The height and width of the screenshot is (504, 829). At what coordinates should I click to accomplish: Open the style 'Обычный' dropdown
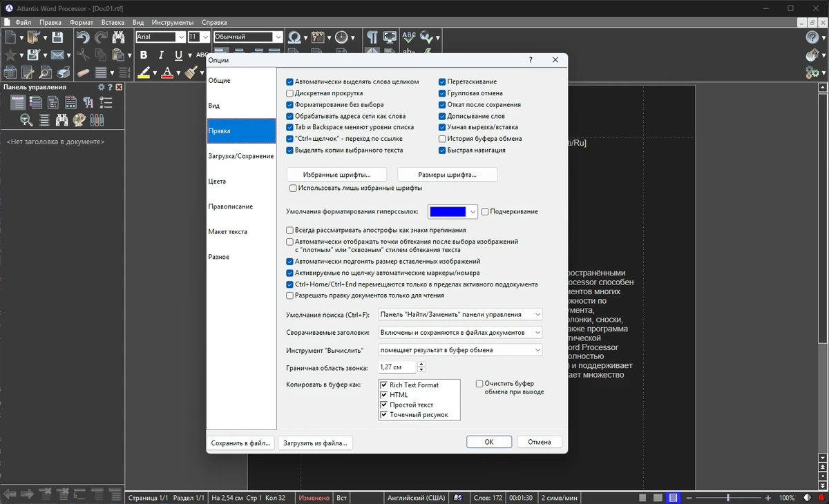(278, 37)
